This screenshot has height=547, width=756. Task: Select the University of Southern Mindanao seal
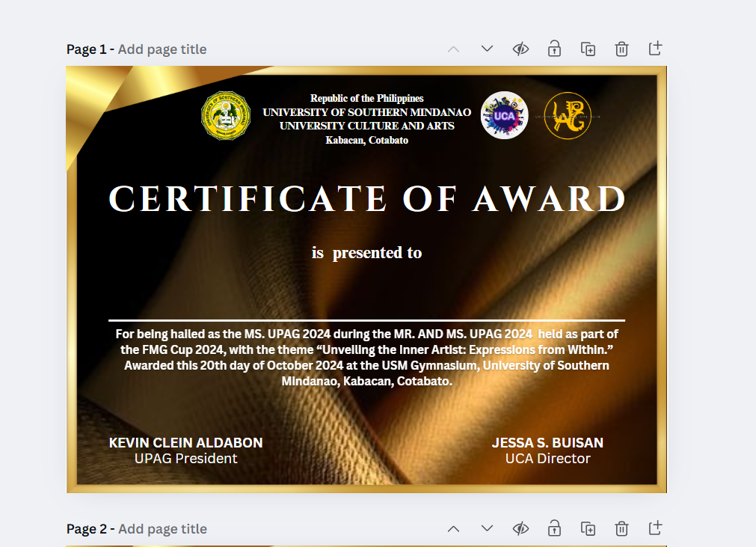click(226, 116)
